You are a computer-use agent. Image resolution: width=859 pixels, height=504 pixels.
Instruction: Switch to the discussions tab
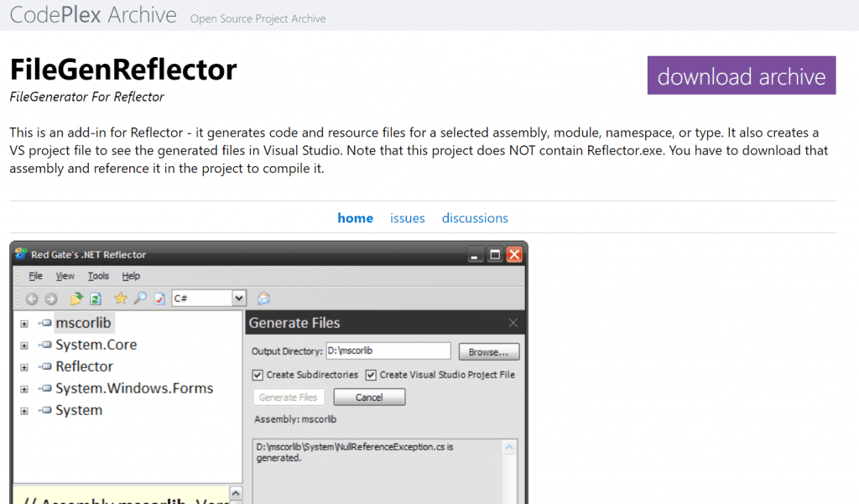(x=475, y=218)
